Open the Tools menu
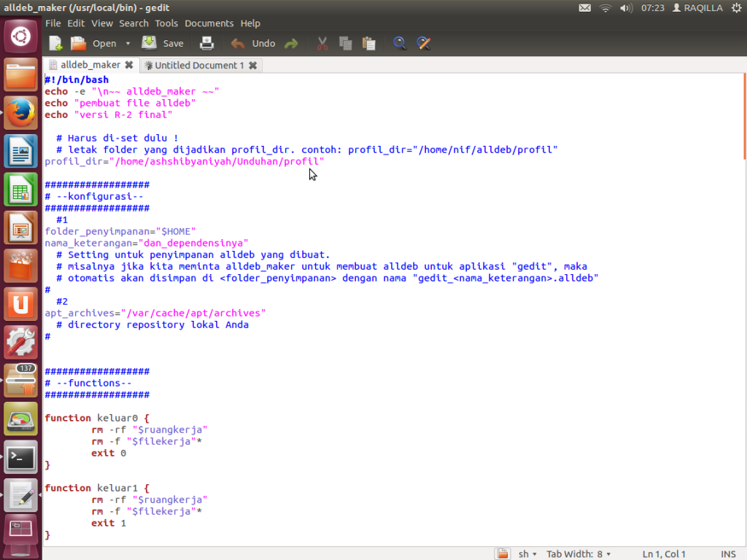 click(x=166, y=23)
